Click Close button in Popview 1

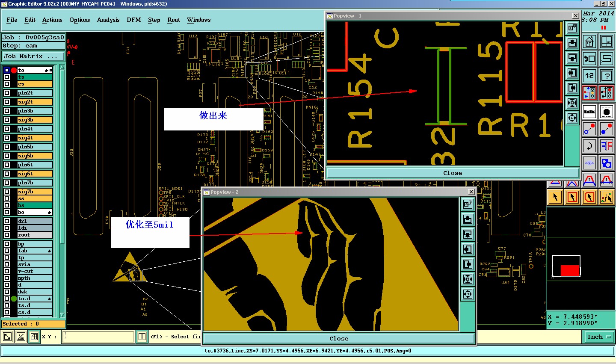[453, 173]
